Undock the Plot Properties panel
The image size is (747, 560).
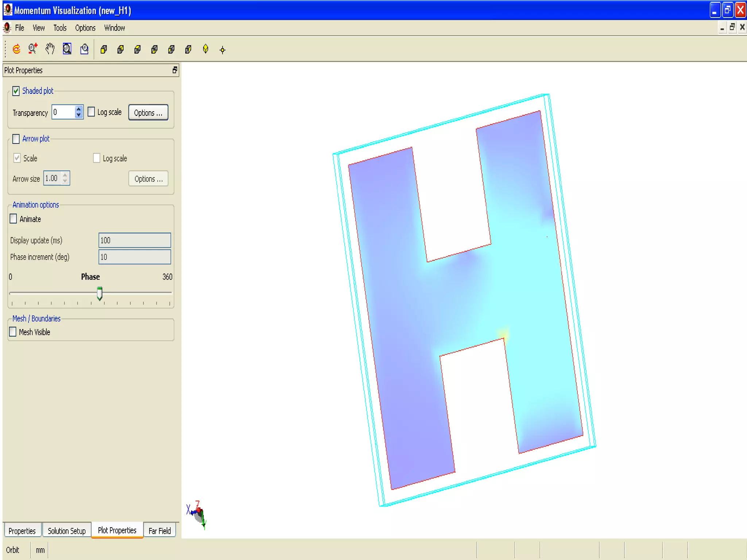click(175, 70)
